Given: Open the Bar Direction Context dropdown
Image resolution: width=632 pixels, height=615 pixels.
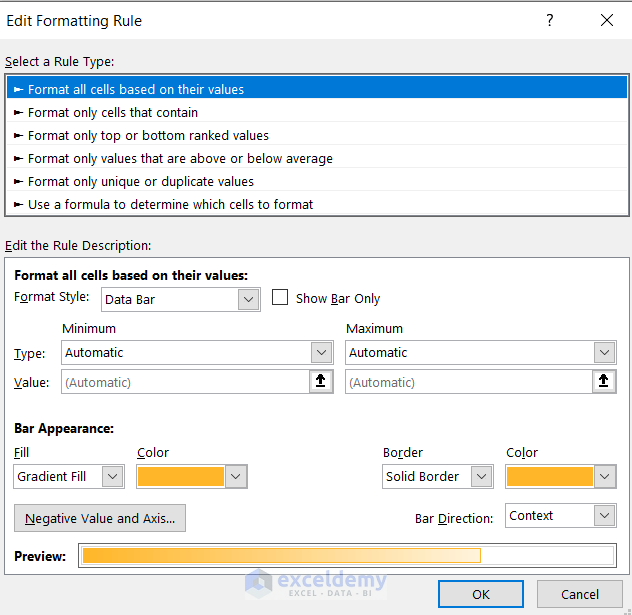Looking at the screenshot, I should tap(604, 516).
